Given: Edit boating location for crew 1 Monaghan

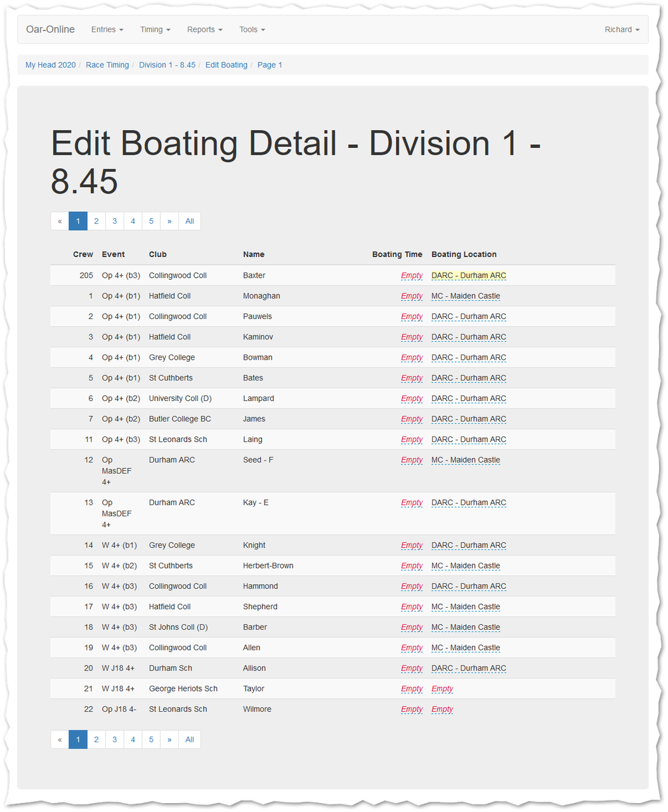Looking at the screenshot, I should pyautogui.click(x=466, y=296).
